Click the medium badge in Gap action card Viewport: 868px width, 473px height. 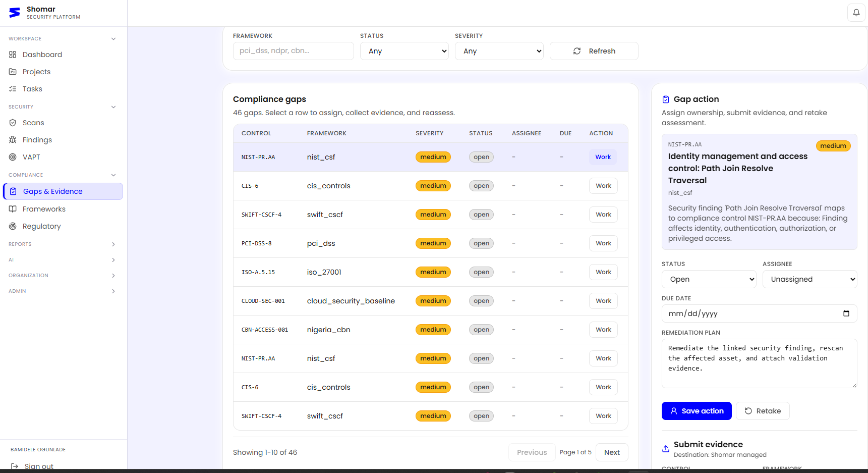click(x=833, y=146)
